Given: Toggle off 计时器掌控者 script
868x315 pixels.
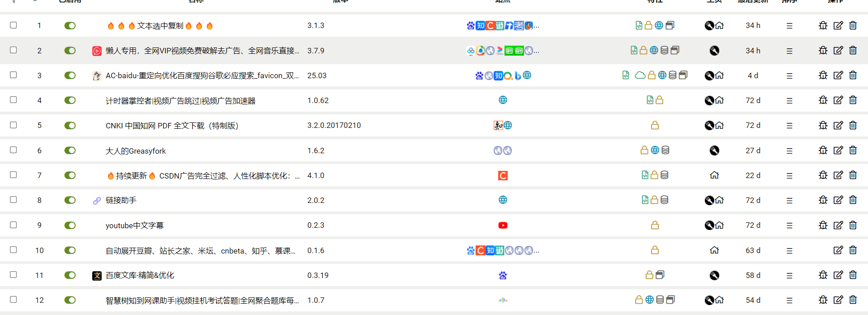Looking at the screenshot, I should pyautogui.click(x=70, y=100).
